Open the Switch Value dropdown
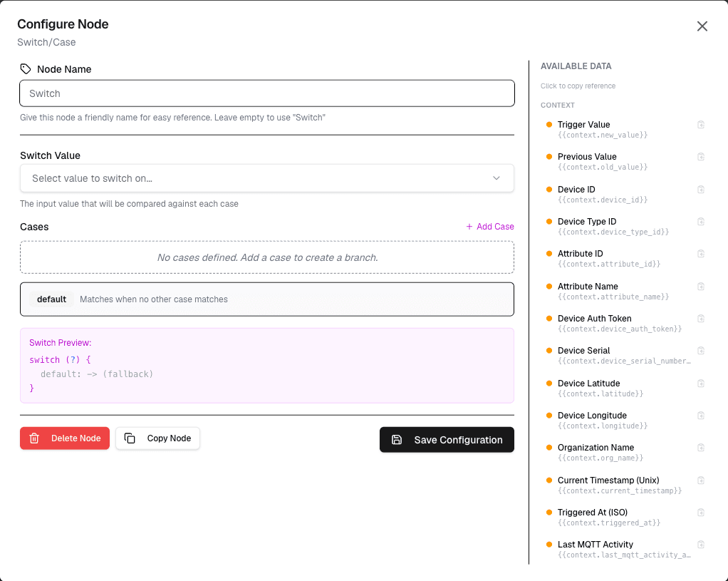 coord(267,178)
